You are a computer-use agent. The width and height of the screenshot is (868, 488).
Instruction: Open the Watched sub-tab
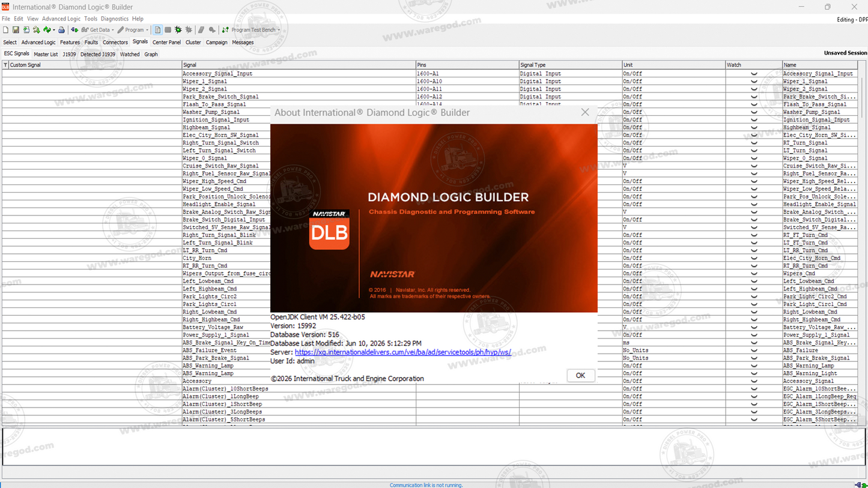tap(130, 55)
